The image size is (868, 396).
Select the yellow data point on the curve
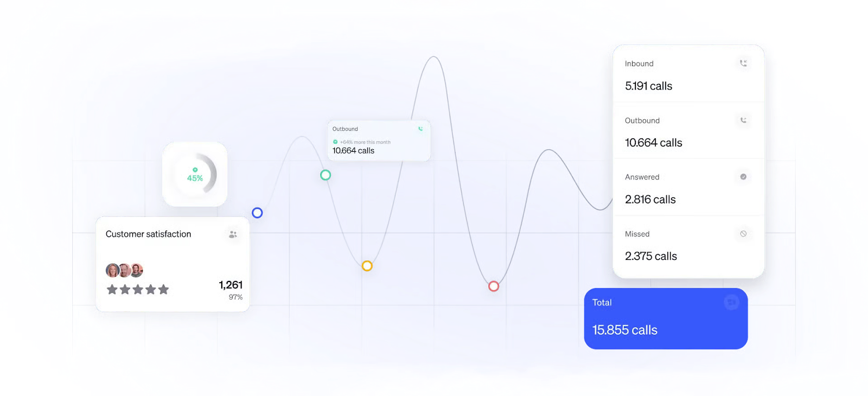click(367, 266)
